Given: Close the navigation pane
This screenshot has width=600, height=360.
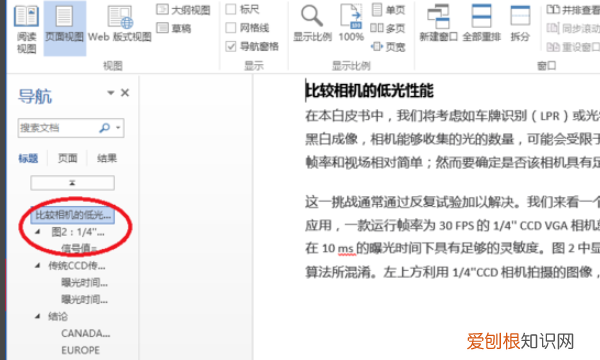Looking at the screenshot, I should point(125,93).
